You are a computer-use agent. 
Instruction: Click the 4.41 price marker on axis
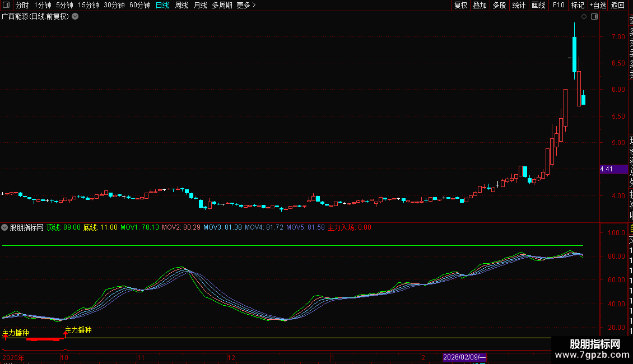click(613, 169)
